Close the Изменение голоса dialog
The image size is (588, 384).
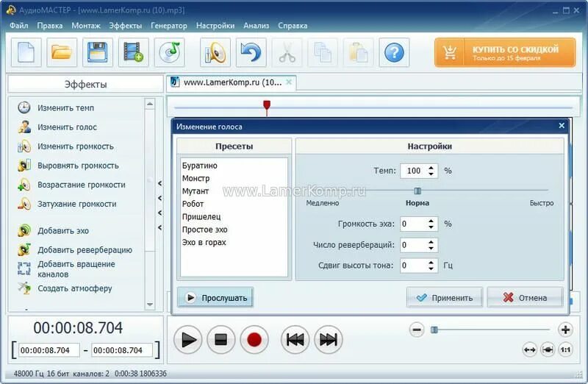pyautogui.click(x=562, y=126)
